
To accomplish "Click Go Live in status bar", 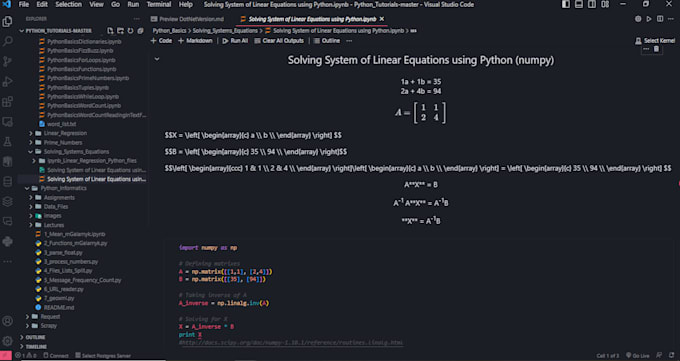I will click(638, 356).
